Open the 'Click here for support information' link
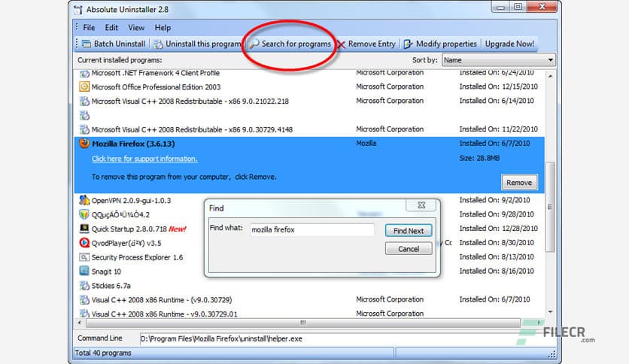This screenshot has height=364, width=629. tap(144, 159)
